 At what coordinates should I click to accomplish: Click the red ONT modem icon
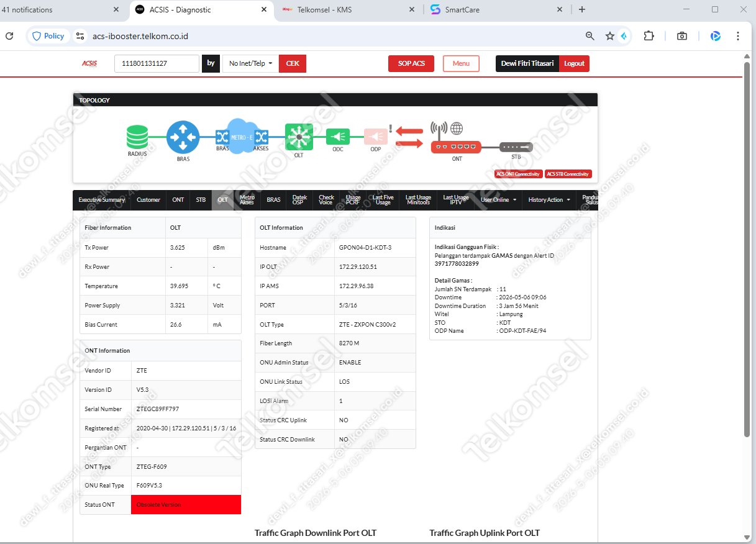(457, 147)
